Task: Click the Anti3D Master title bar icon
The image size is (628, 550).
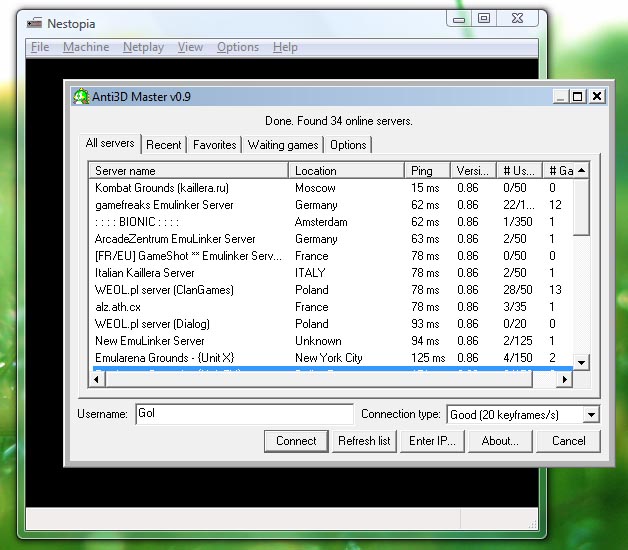Action: tap(81, 97)
